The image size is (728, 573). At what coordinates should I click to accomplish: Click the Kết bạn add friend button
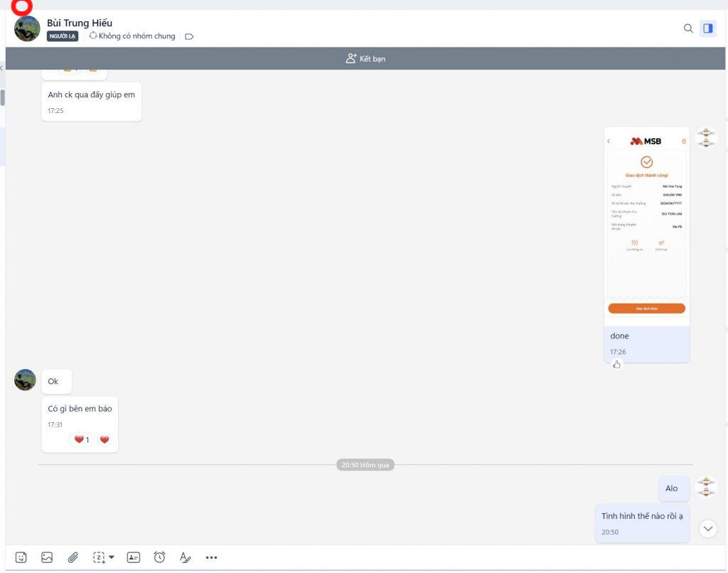(x=365, y=59)
